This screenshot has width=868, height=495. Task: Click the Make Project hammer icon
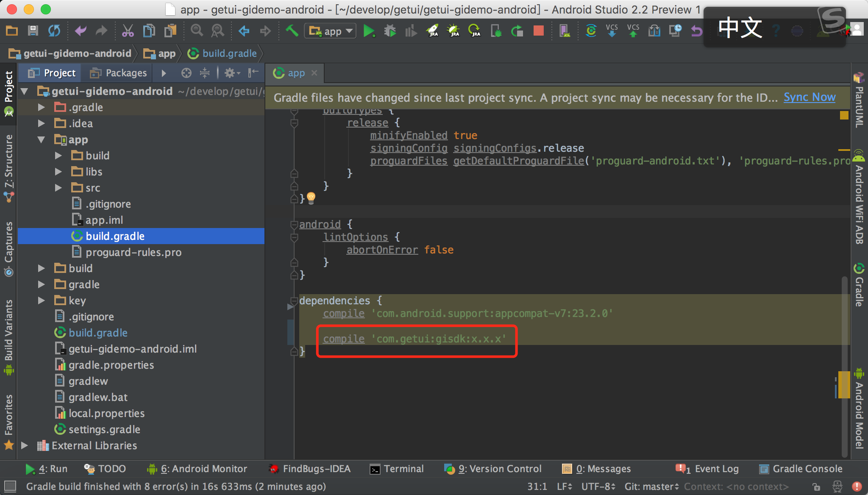292,31
